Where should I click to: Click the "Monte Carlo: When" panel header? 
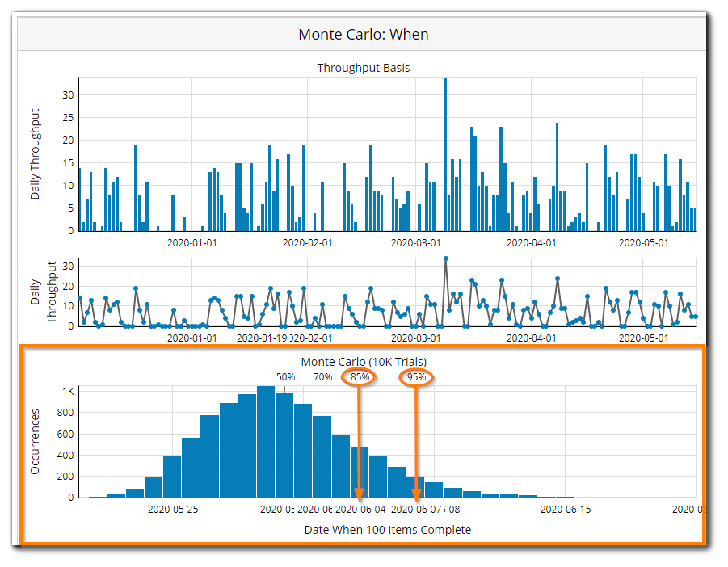pos(363,34)
